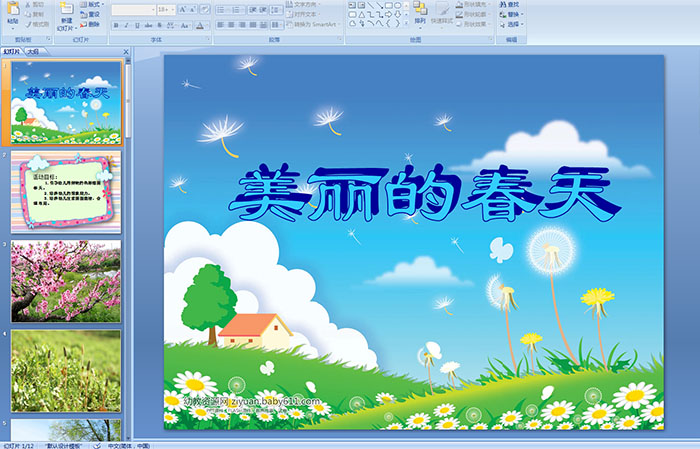The image size is (700, 449).
Task: Toggle text shadow (S) formatting
Action: click(x=160, y=25)
